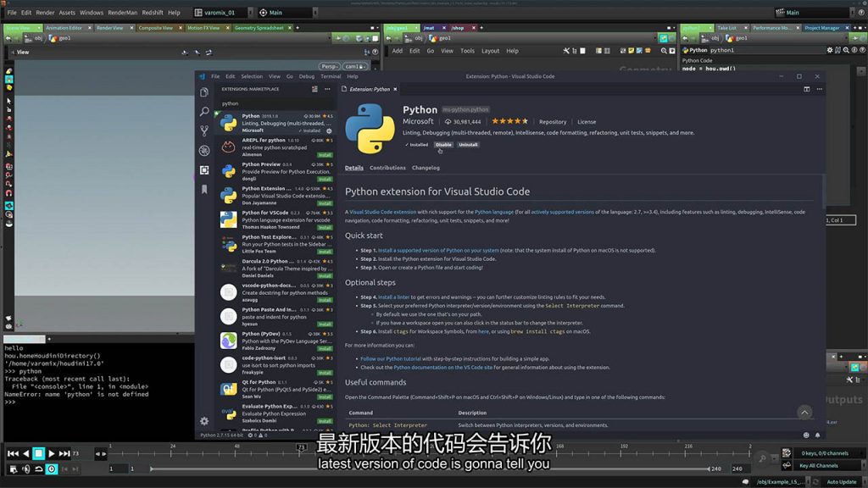Play forward in Houdini playbar
868x488 pixels.
(x=52, y=454)
